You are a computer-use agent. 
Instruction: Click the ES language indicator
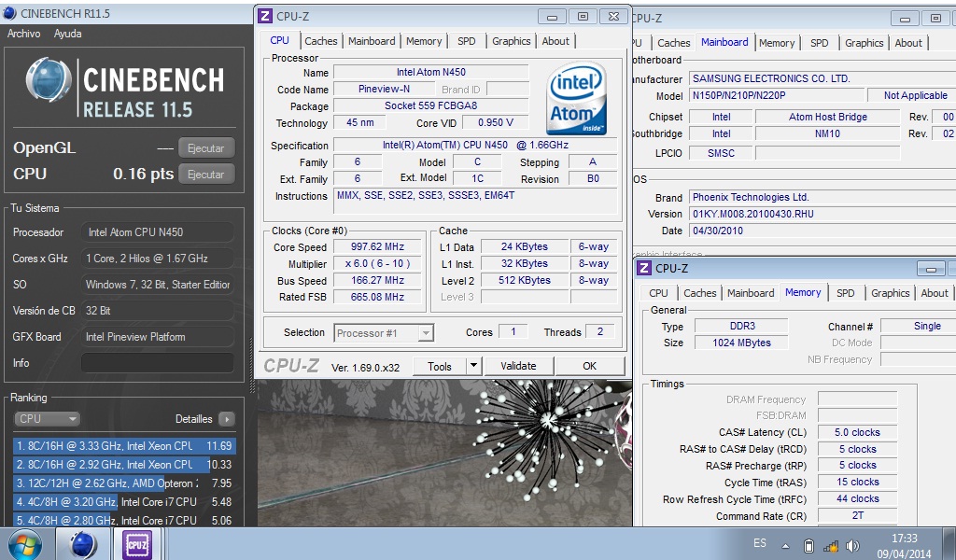pyautogui.click(x=760, y=543)
